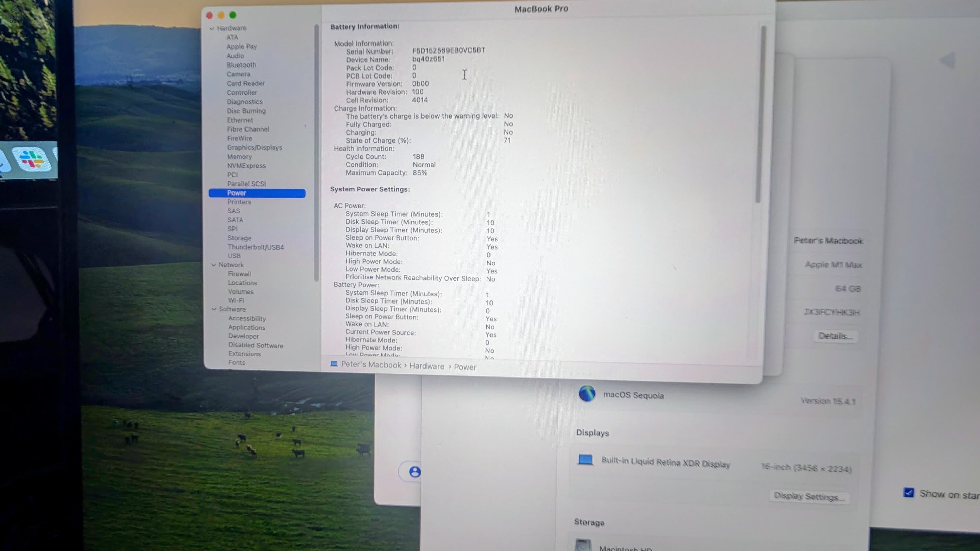This screenshot has width=980, height=551.
Task: Select Developer in the sidebar
Action: click(243, 336)
